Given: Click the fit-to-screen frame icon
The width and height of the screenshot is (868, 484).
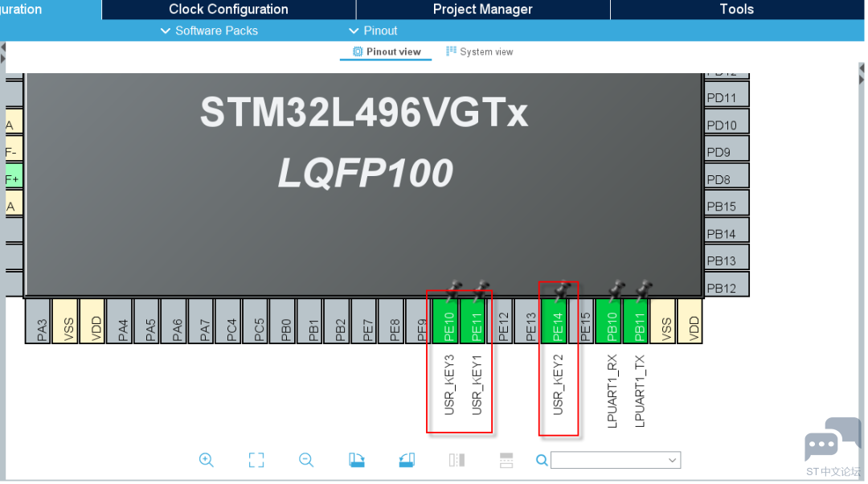Looking at the screenshot, I should click(256, 460).
